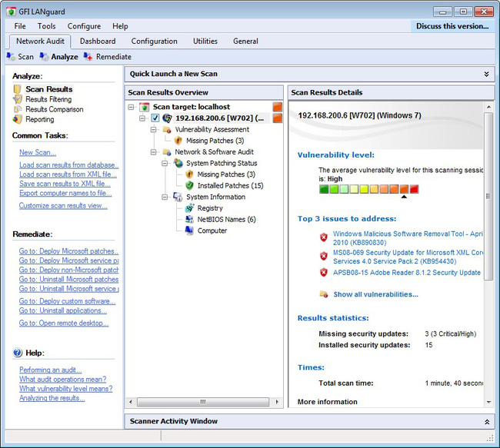500x448 pixels.
Task: Switch to the Dashboard tab
Action: (x=98, y=41)
